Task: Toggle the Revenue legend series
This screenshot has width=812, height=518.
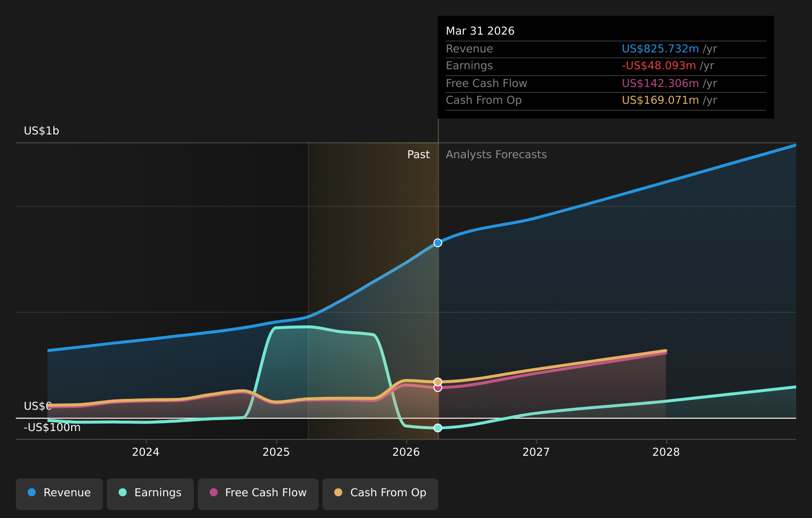Action: pyautogui.click(x=59, y=494)
